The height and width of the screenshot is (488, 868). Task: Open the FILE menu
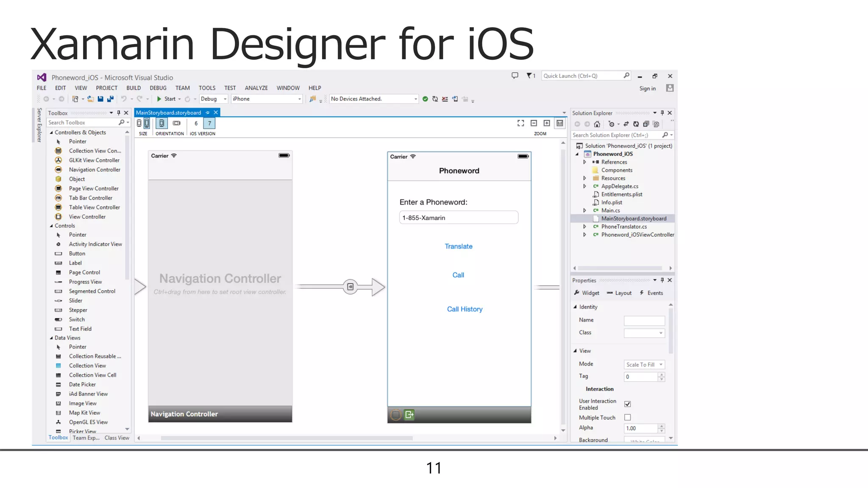pyautogui.click(x=42, y=88)
